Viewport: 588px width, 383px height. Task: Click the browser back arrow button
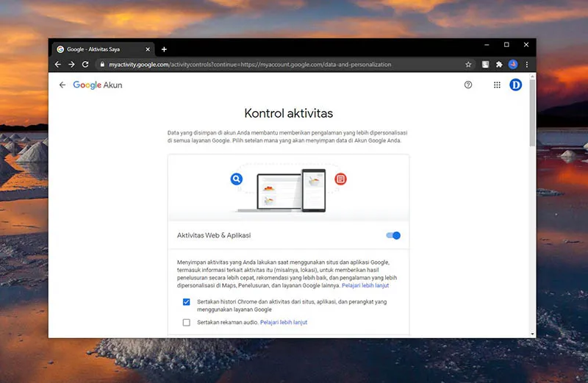tap(58, 65)
